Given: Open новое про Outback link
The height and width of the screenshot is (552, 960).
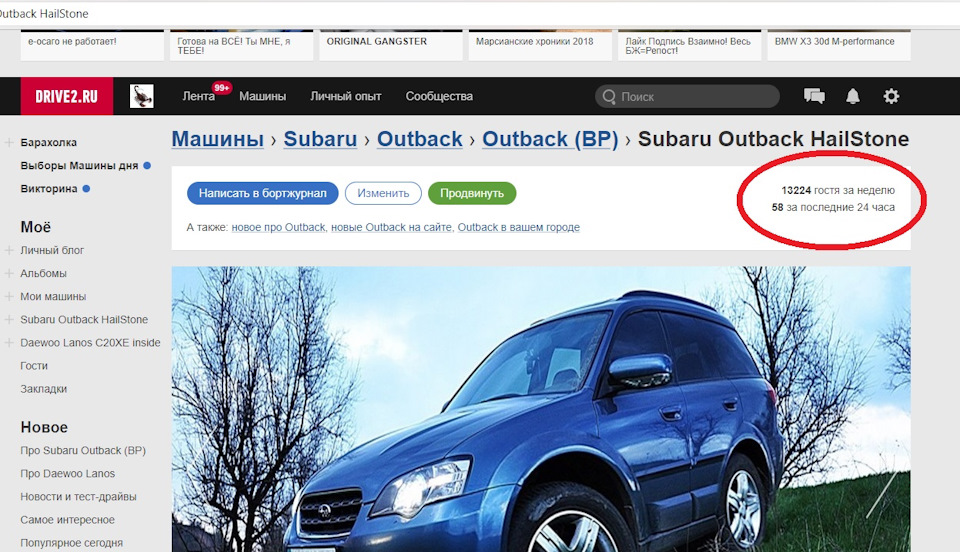Looking at the screenshot, I should 279,227.
